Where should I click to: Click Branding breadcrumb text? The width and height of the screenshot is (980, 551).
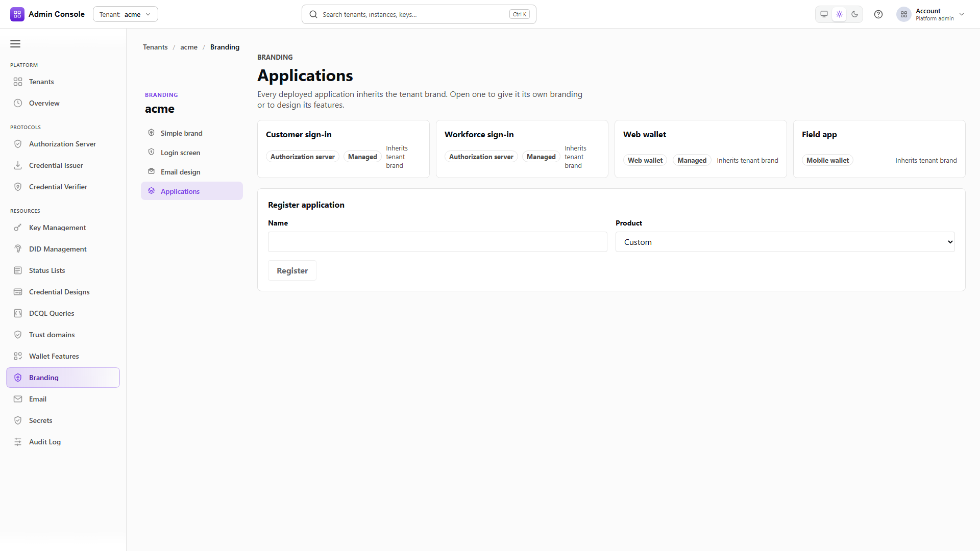(x=225, y=47)
